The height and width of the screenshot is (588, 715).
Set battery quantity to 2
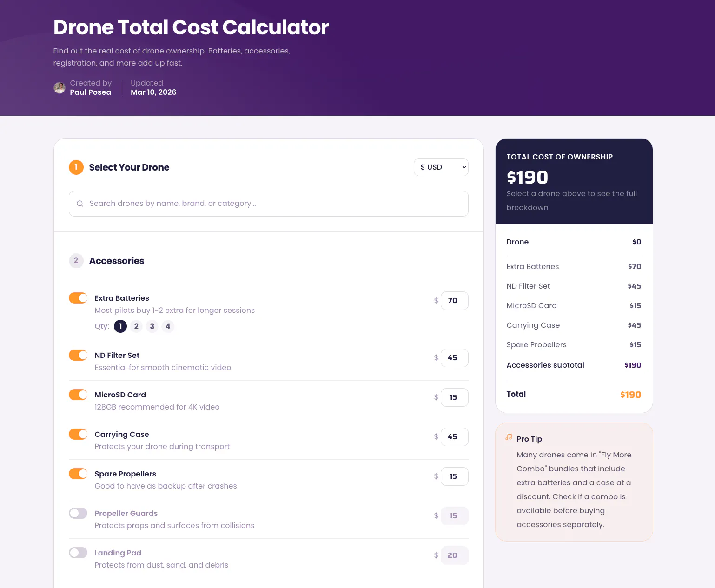coord(136,326)
